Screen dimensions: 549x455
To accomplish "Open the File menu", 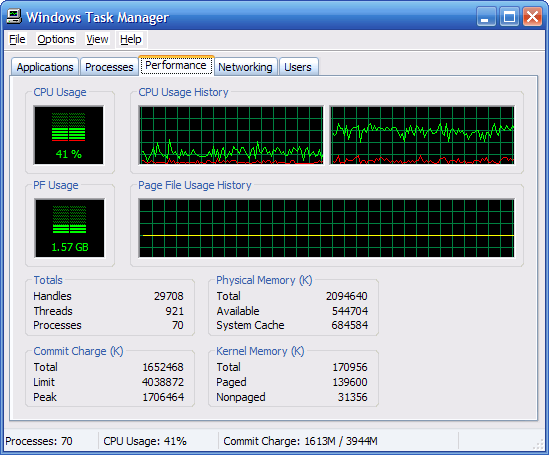I will click(x=17, y=39).
